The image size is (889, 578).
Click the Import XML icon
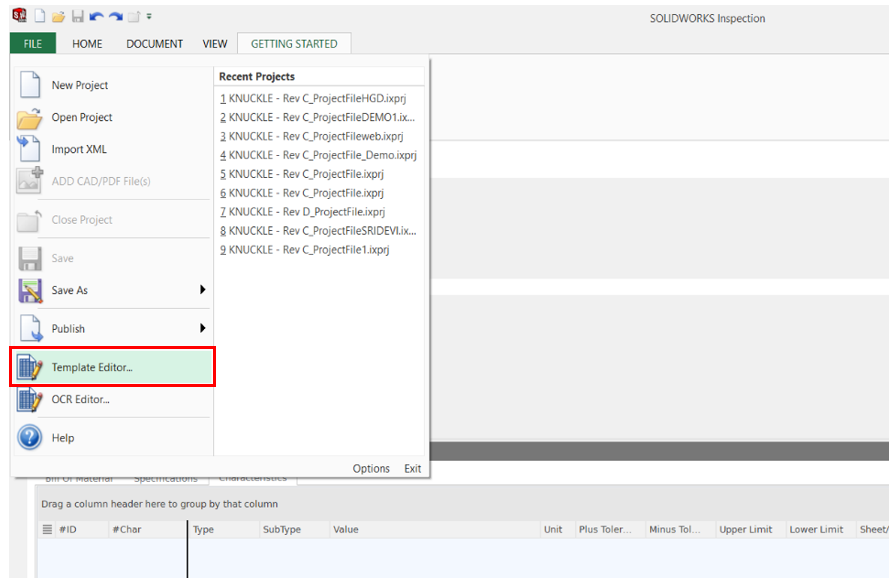[29, 149]
